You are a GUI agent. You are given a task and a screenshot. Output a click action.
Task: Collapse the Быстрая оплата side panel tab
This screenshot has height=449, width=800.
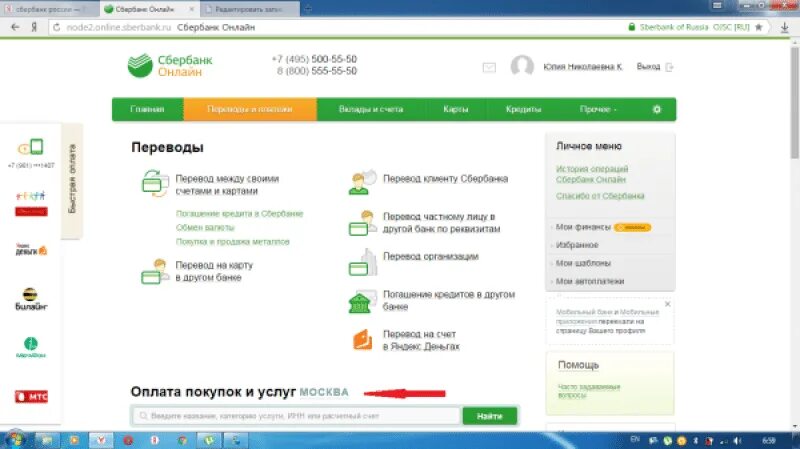point(72,179)
